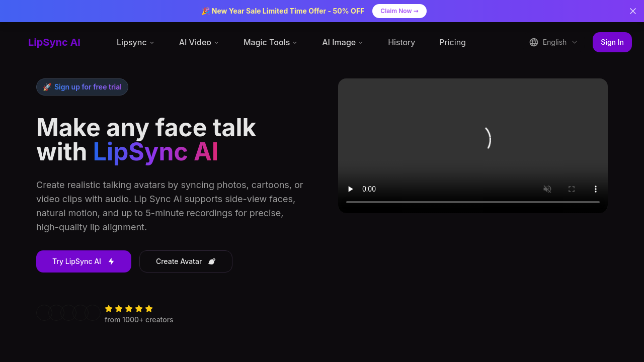Open the video in fullscreen
This screenshot has height=362, width=644.
pos(572,189)
